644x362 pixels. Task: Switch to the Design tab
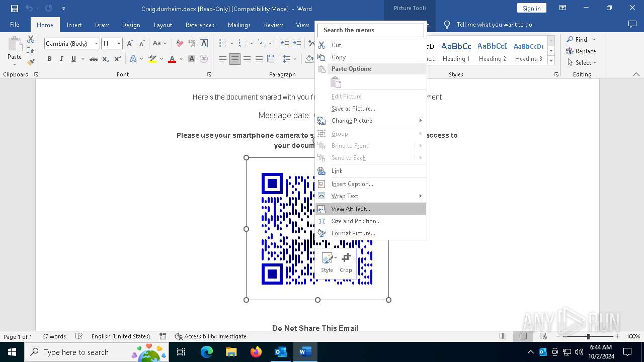click(x=131, y=25)
